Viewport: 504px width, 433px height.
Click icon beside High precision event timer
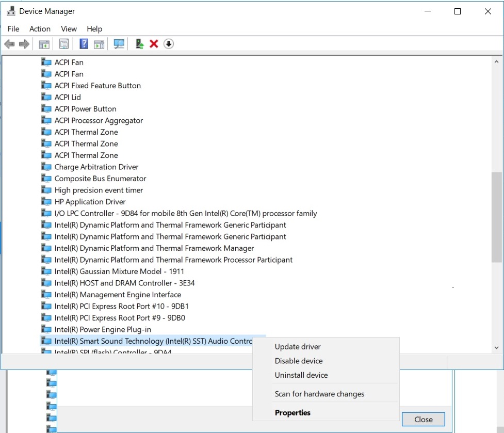coord(46,189)
